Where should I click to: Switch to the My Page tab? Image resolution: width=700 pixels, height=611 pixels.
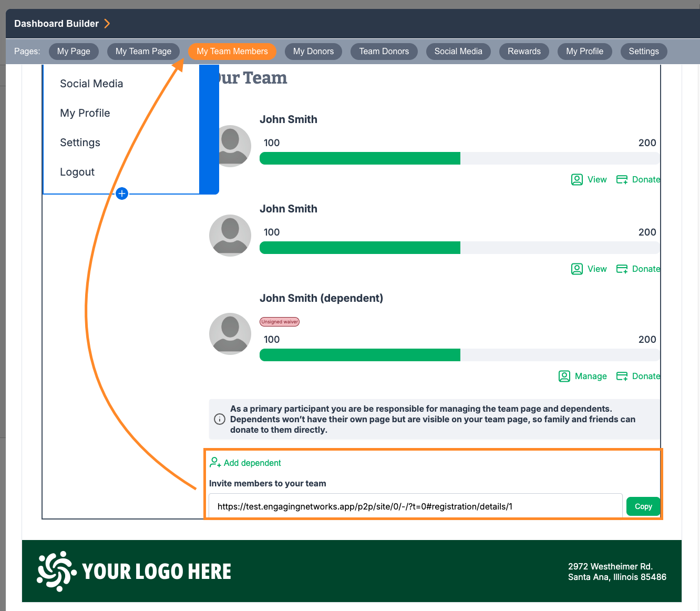[x=74, y=51]
